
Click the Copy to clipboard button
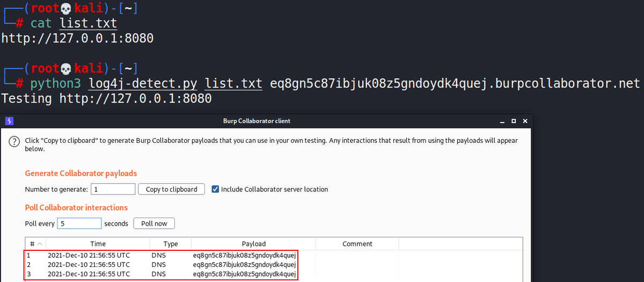(171, 189)
